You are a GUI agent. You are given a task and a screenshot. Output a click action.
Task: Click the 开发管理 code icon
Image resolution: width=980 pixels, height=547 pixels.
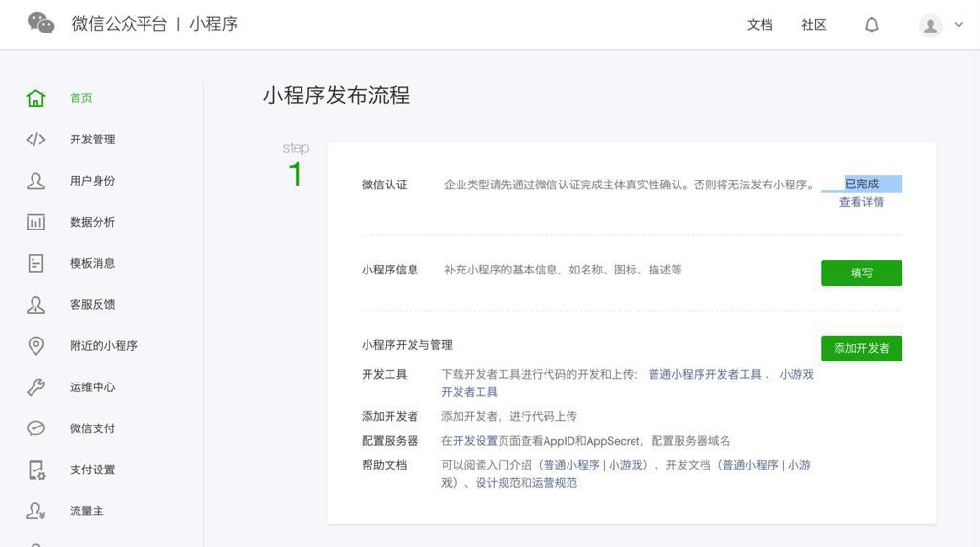point(35,140)
